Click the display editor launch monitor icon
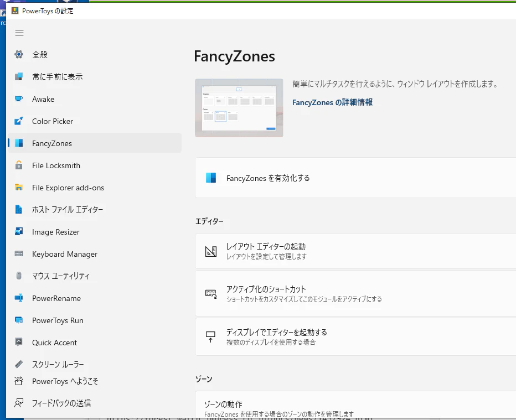Screen dimensions: 516x420 [x=210, y=337]
